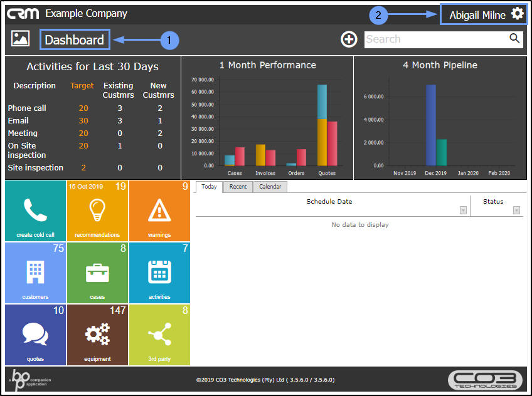Click the plus add-new icon
This screenshot has width=532, height=396.
coord(349,39)
